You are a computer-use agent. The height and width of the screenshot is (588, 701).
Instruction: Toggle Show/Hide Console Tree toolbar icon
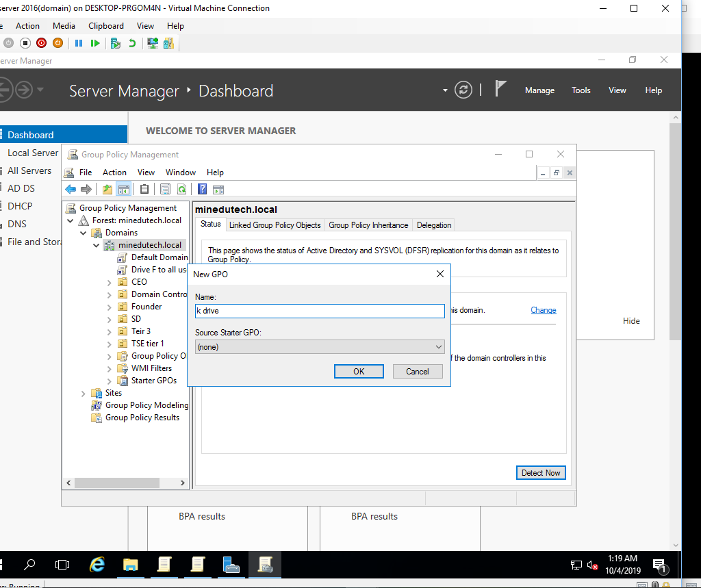pyautogui.click(x=124, y=190)
